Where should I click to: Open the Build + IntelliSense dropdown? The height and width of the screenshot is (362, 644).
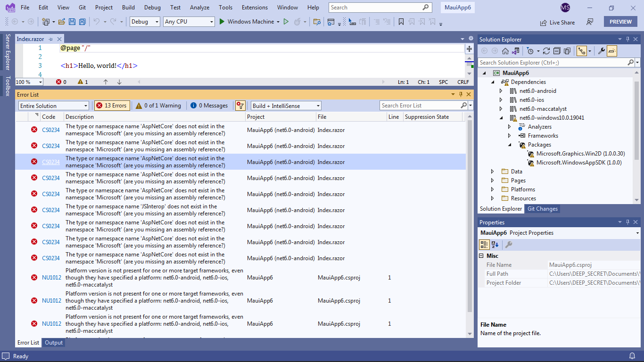coord(286,106)
